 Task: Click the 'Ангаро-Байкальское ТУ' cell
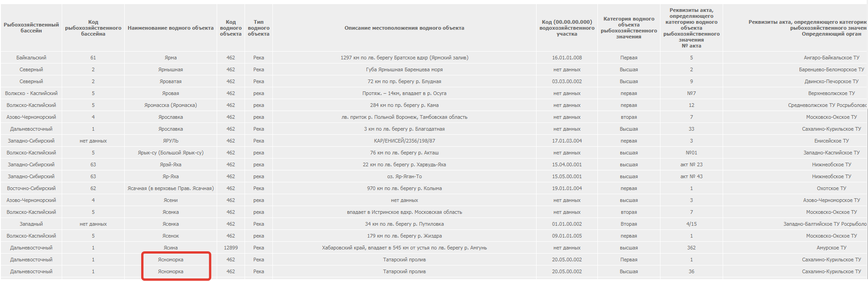[831, 58]
